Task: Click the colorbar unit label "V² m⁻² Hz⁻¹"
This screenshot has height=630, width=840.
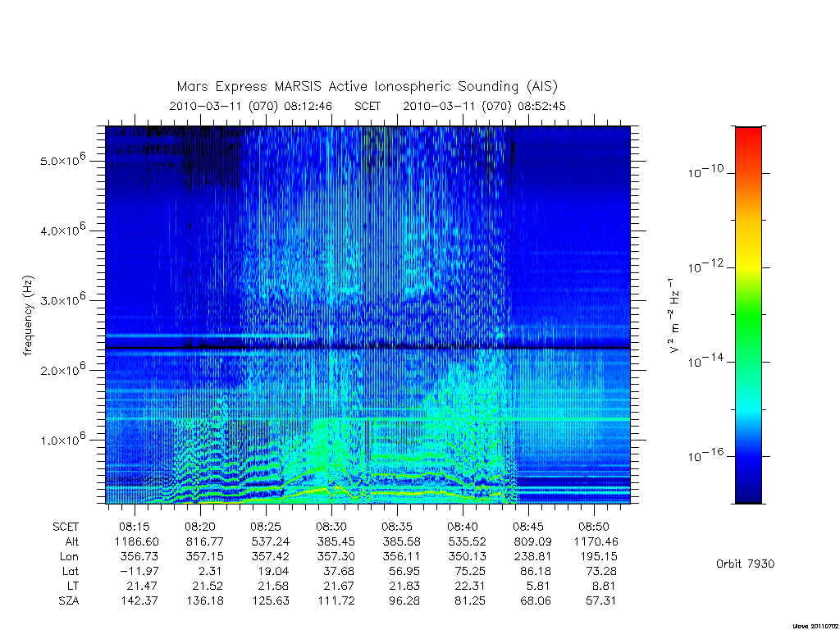Action: pyautogui.click(x=674, y=315)
